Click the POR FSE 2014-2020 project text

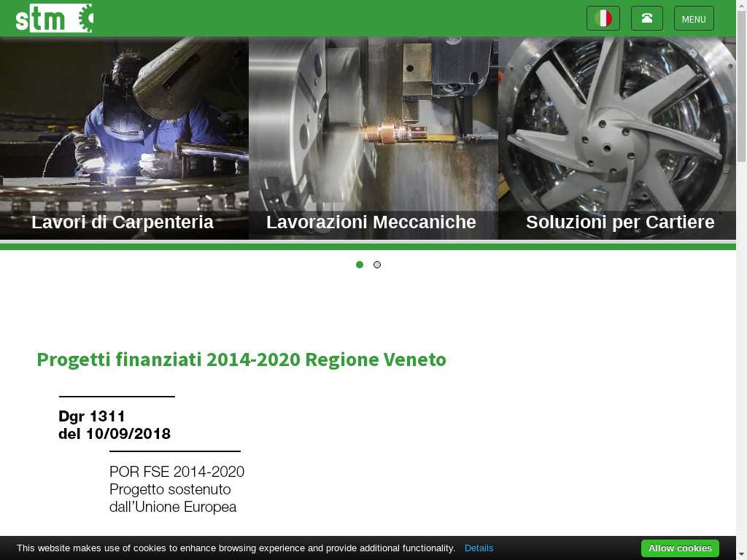[x=177, y=489]
